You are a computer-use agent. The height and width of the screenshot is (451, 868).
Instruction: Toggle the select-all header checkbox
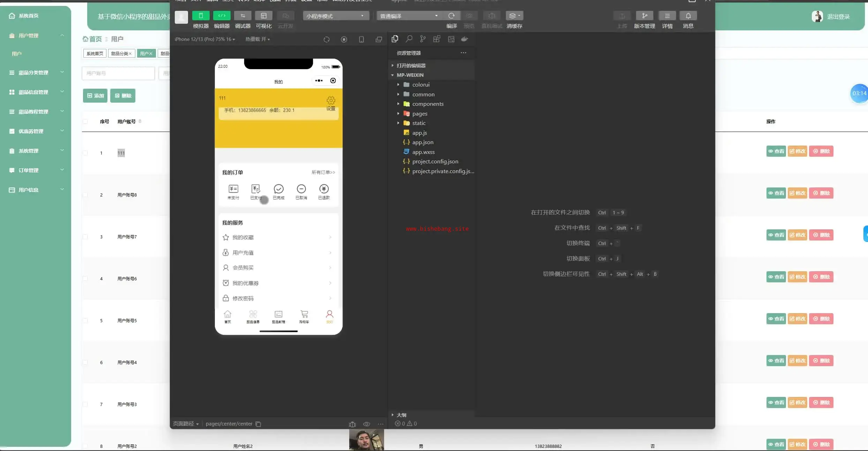(x=85, y=121)
